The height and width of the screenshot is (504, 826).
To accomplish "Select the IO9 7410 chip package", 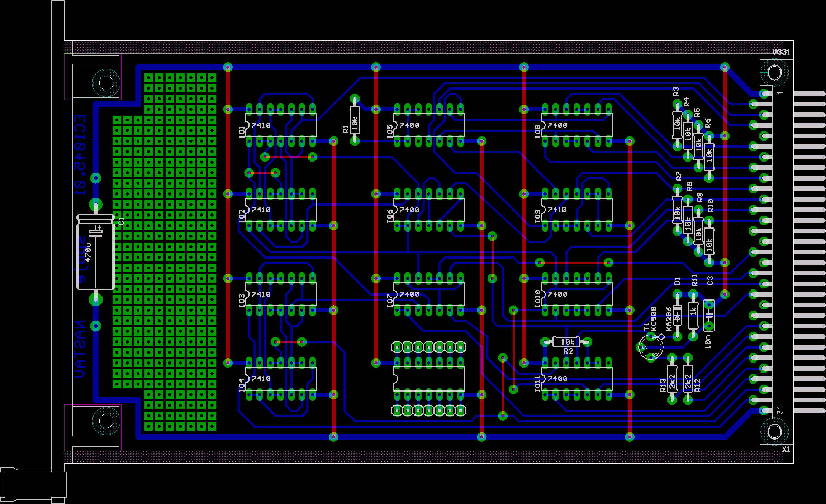I will (576, 210).
